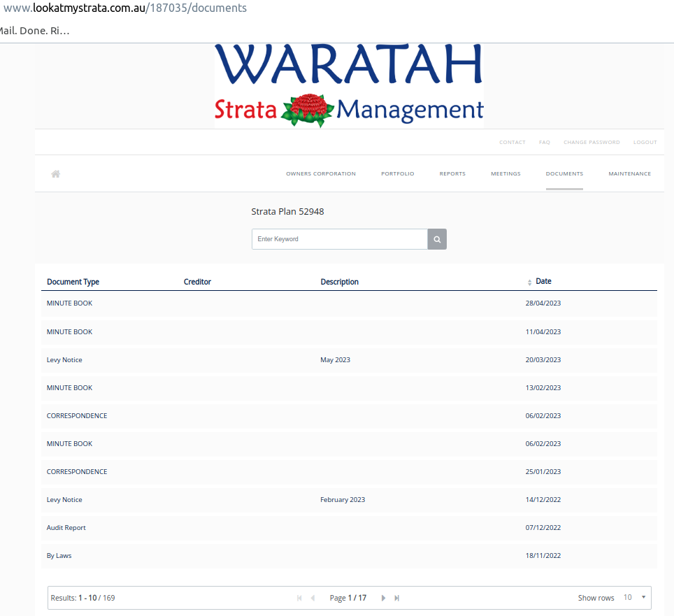Open the By Laws row
The width and height of the screenshot is (674, 616).
pyautogui.click(x=349, y=555)
